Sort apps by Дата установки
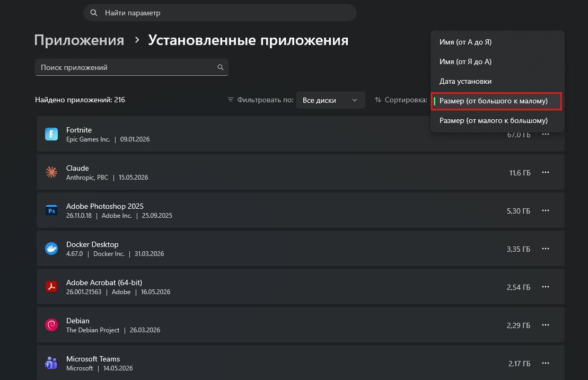588x380 pixels. click(x=497, y=81)
